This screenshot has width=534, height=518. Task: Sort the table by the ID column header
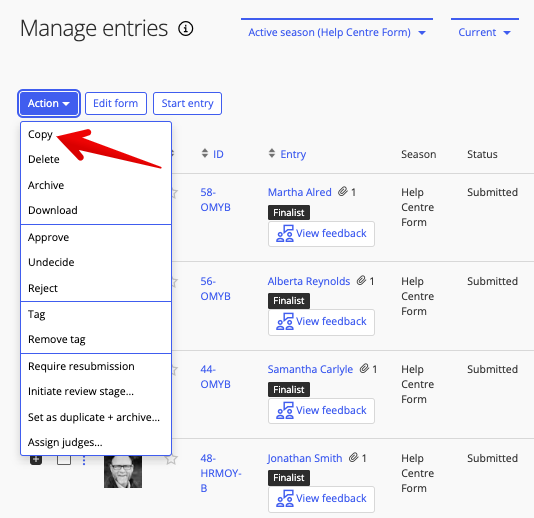(218, 154)
